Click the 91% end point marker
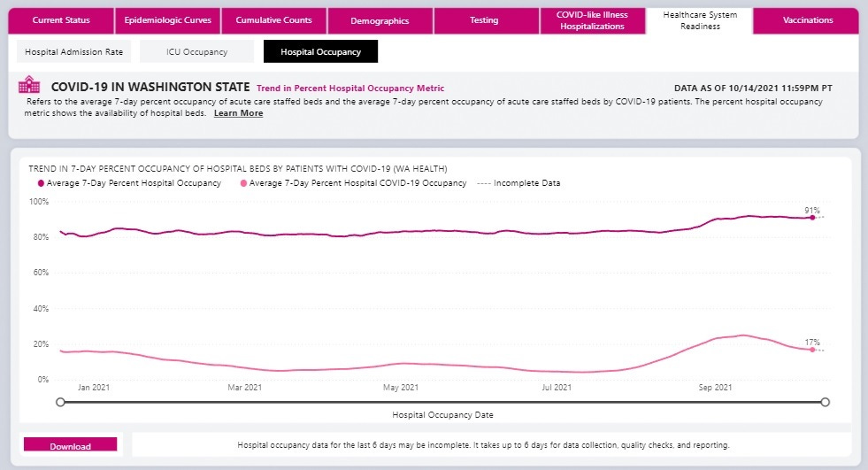Screen dimensions: 868x470 pyautogui.click(x=812, y=218)
